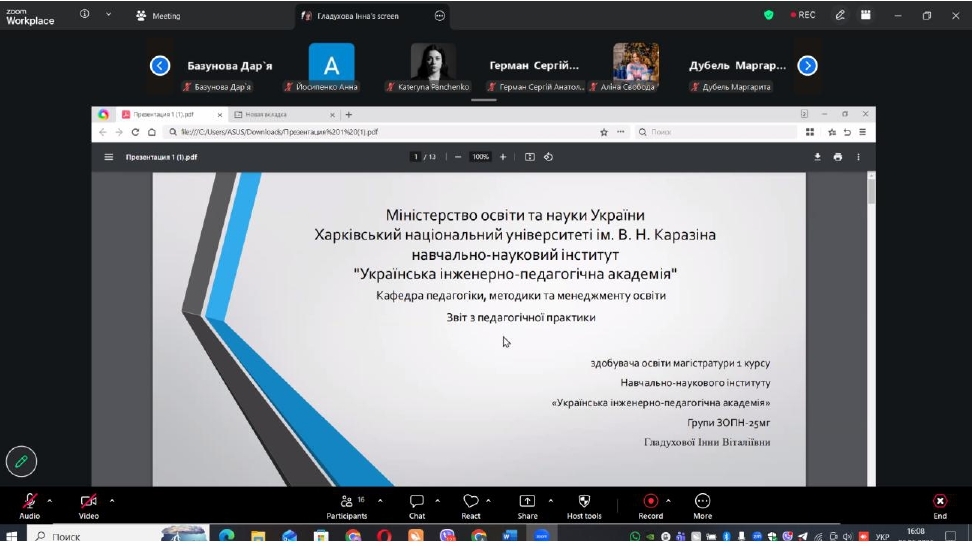This screenshot has height=546, width=975.
Task: Expand the Participants options arrow
Action: (x=380, y=501)
